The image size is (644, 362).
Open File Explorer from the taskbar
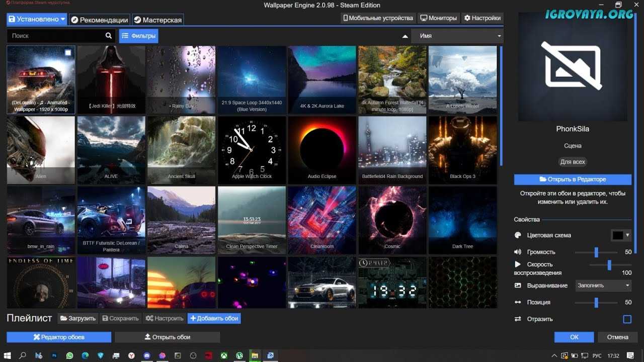(255, 355)
